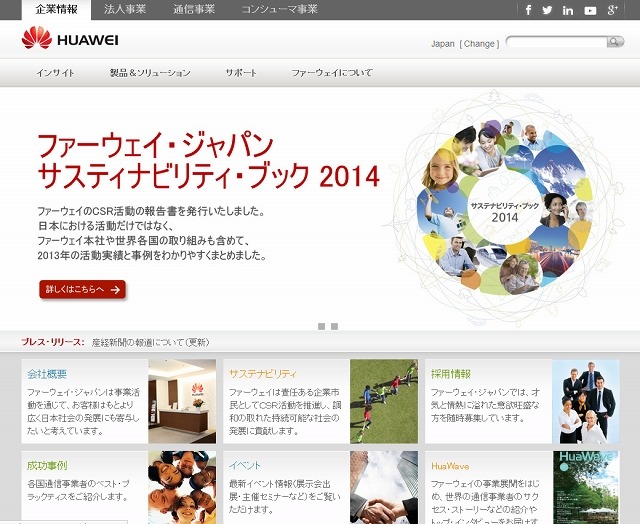Screen dimensions: 640x524
Task: Click the Sustainability Book 2014 circle graphic
Action: (x=505, y=208)
